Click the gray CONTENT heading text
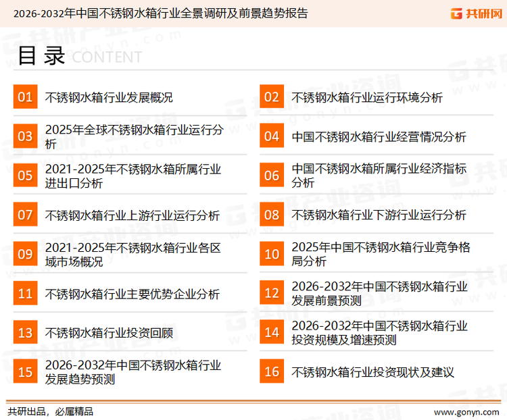 tap(107, 57)
